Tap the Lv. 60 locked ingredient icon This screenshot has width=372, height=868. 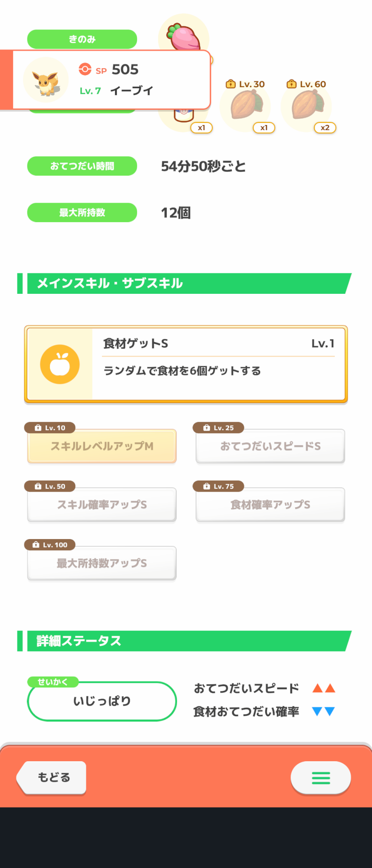307,105
